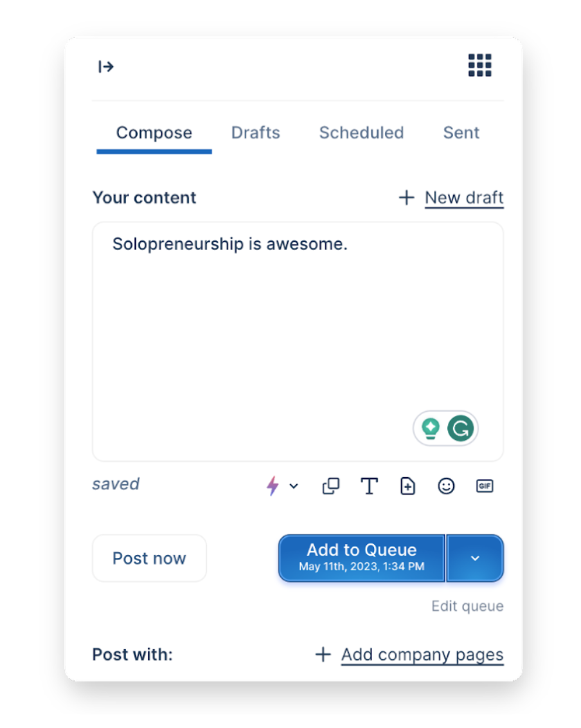Image resolution: width=581 pixels, height=728 pixels.
Task: Open the Grammarly G icon
Action: [460, 428]
